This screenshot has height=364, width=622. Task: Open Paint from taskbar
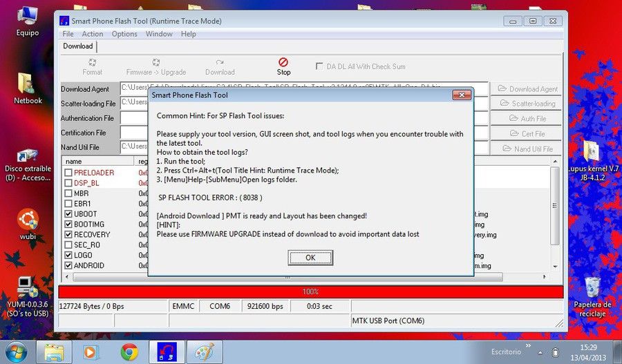[x=204, y=352]
